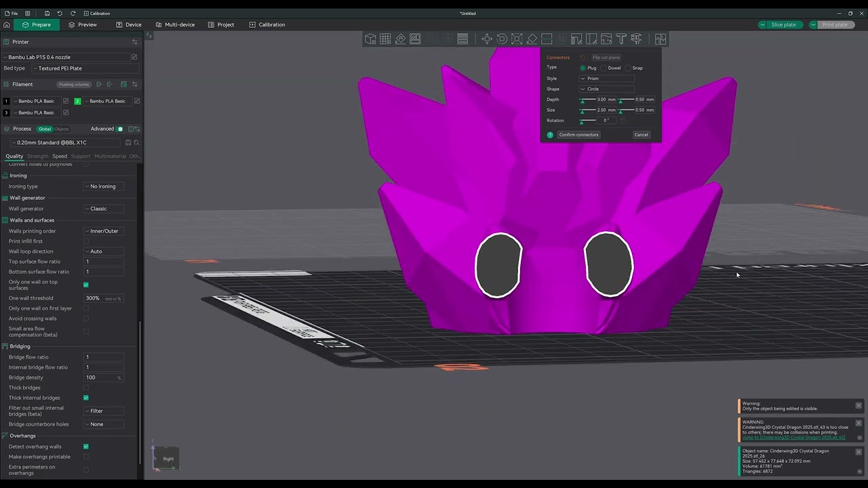Edit the Bambu Lab P1S printer preset

point(134,57)
